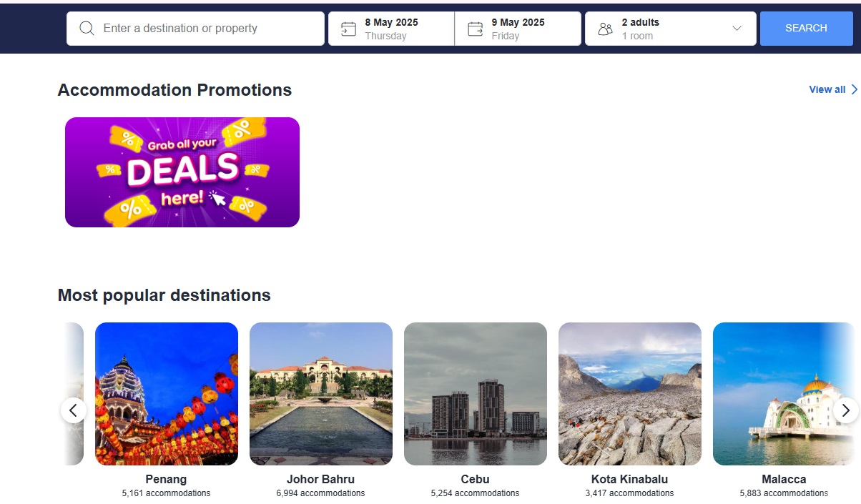Click the chevron beside View all

click(854, 89)
